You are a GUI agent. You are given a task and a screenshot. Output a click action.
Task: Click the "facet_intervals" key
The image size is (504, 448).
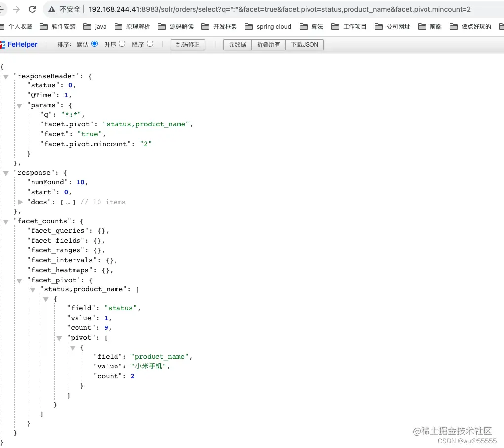62,260
